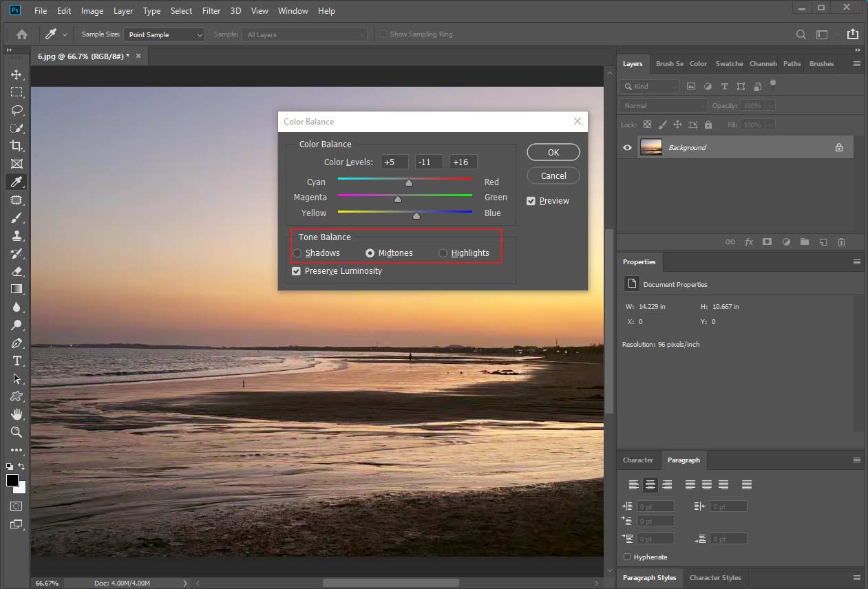Uncheck Preserve Luminosity
Viewport: 868px width, 589px height.
tap(296, 271)
